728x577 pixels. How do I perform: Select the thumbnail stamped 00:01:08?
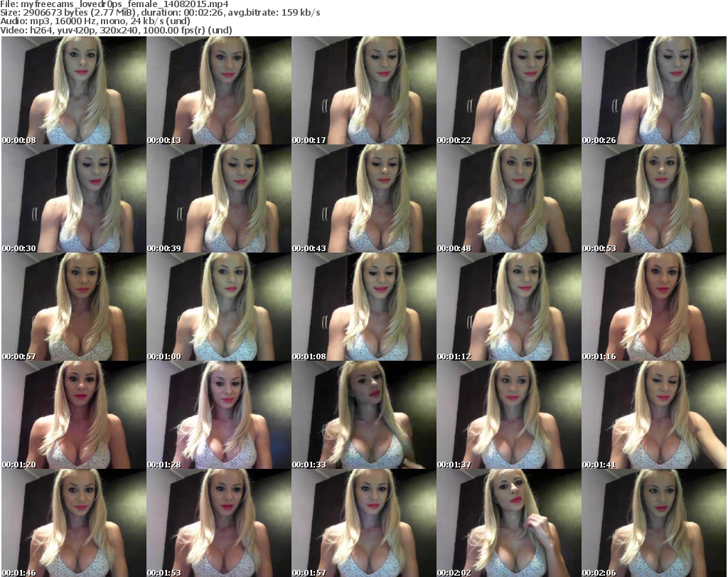[363, 307]
